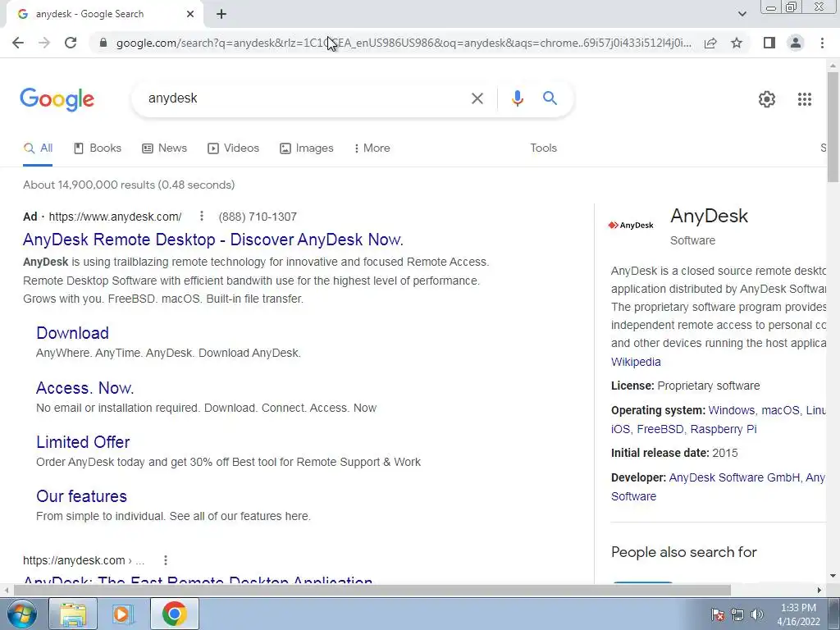Open Google quick settings gear
The image size is (840, 630).
point(767,99)
